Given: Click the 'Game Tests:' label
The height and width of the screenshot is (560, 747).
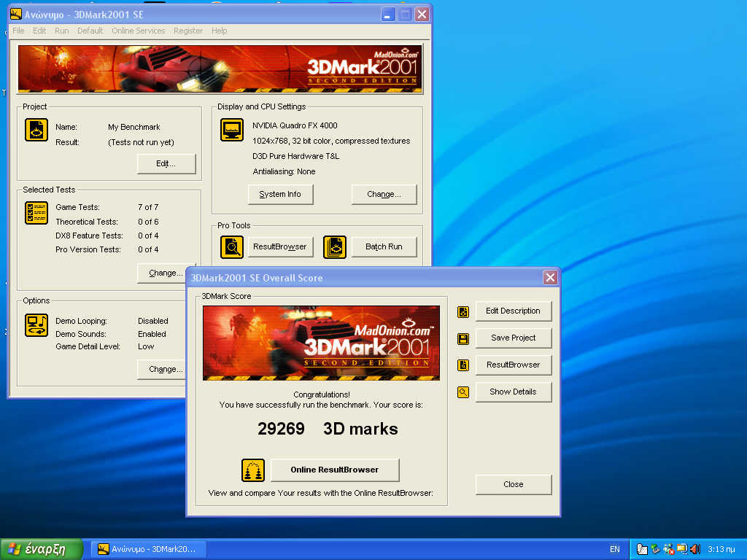Looking at the screenshot, I should (x=77, y=207).
